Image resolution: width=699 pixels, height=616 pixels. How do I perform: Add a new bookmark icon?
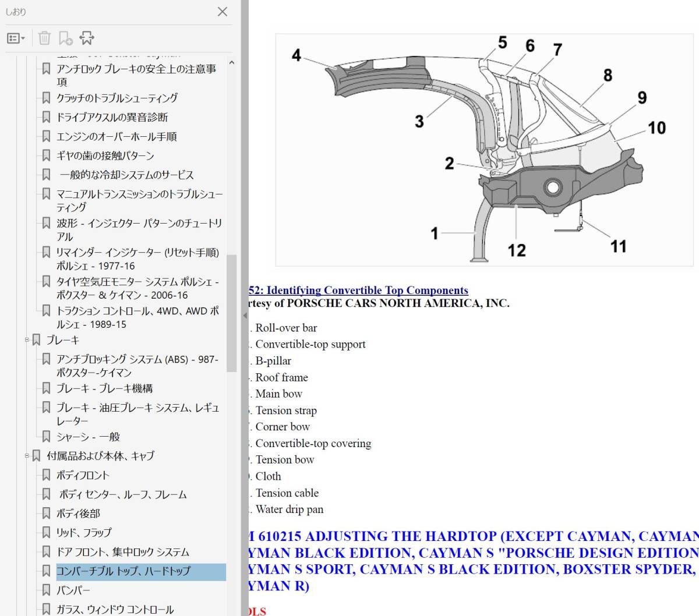pyautogui.click(x=65, y=38)
